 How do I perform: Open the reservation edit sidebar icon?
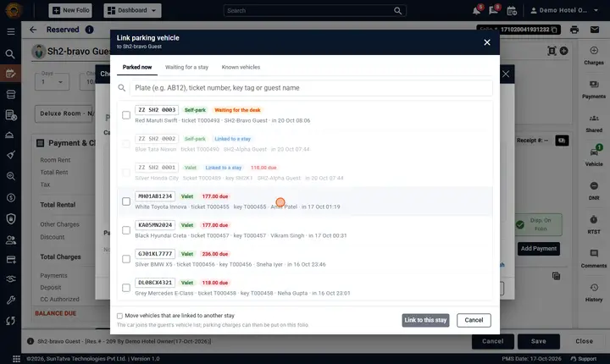pyautogui.click(x=10, y=73)
